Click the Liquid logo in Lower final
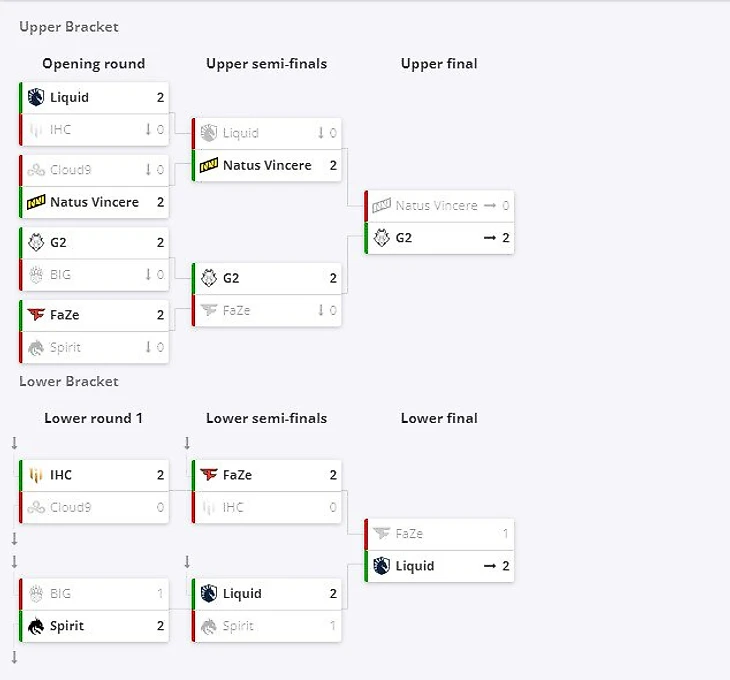The height and width of the screenshot is (680, 730). 381,566
